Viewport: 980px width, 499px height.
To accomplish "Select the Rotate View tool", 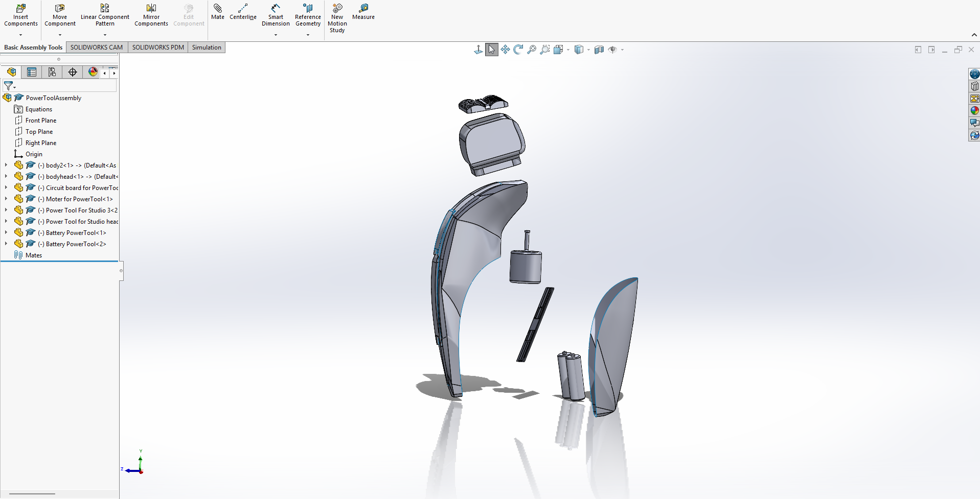I will [x=518, y=50].
